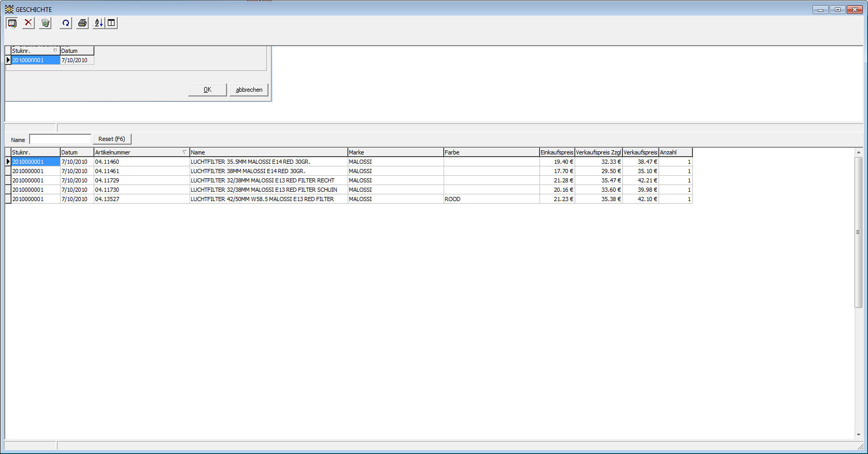Image resolution: width=868 pixels, height=454 pixels.
Task: Maximize the GESCHICHTE window
Action: point(837,9)
